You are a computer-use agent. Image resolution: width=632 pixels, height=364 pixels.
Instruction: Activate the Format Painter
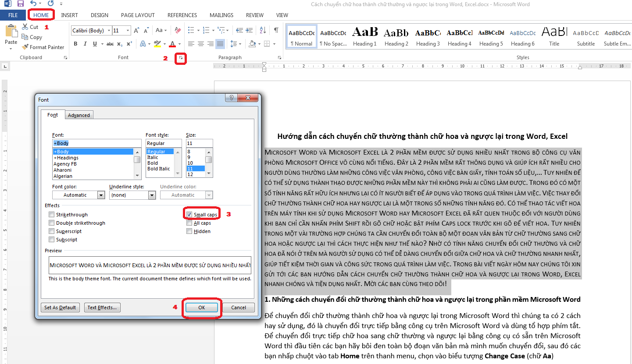click(x=43, y=47)
